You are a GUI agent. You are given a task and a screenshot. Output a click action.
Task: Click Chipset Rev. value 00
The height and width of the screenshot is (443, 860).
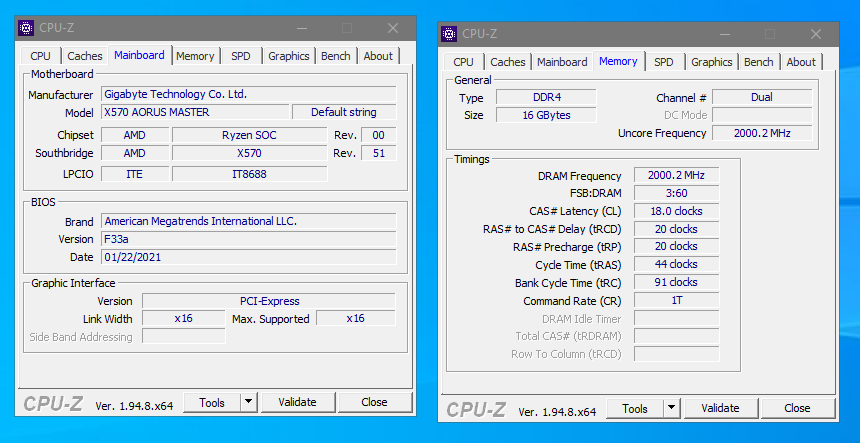coord(379,135)
